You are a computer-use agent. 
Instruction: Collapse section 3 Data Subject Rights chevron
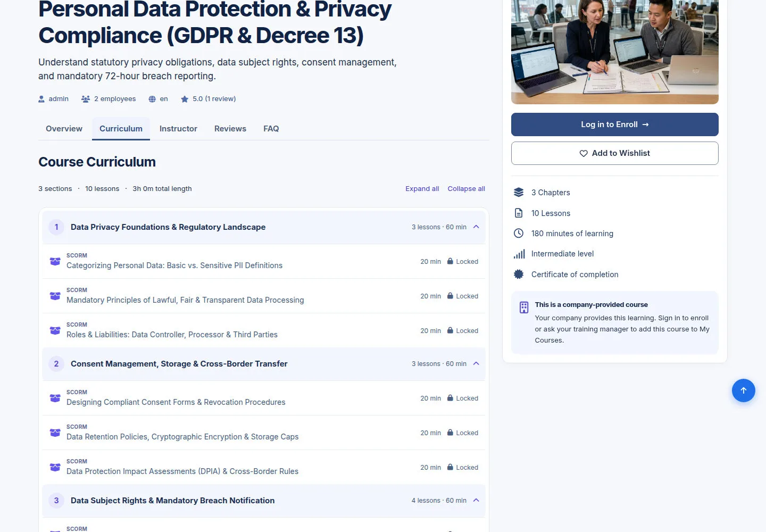[476, 501]
